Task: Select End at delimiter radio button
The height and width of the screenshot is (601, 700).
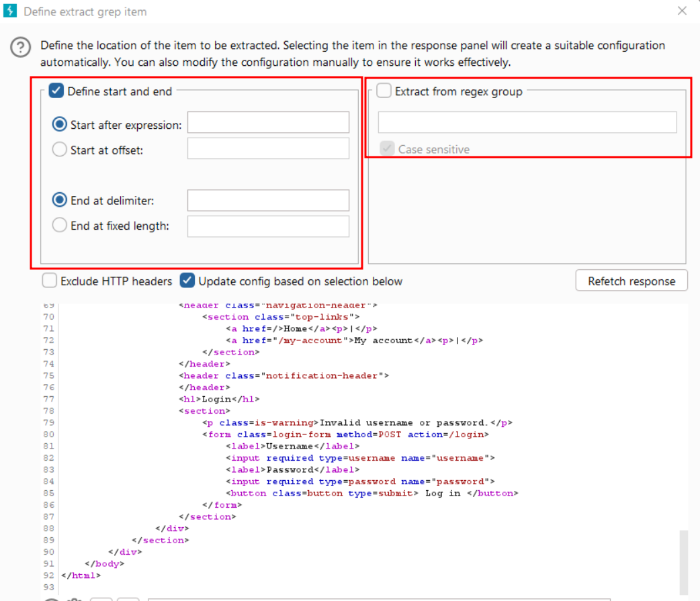Action: [x=59, y=200]
